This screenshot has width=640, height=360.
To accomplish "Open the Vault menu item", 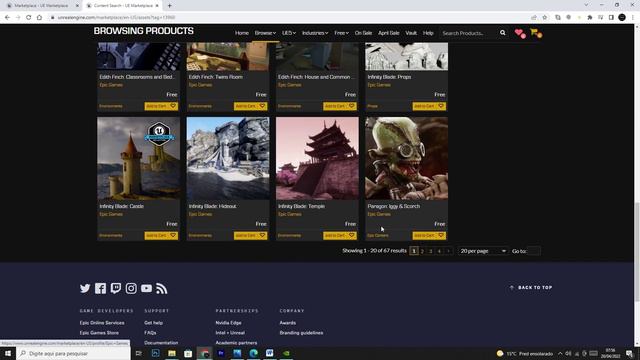I will (x=411, y=33).
